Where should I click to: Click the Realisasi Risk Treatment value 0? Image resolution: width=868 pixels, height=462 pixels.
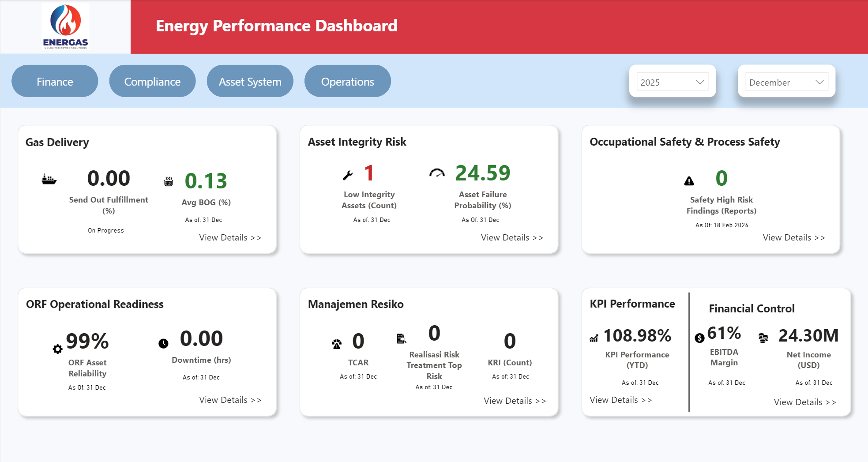434,333
